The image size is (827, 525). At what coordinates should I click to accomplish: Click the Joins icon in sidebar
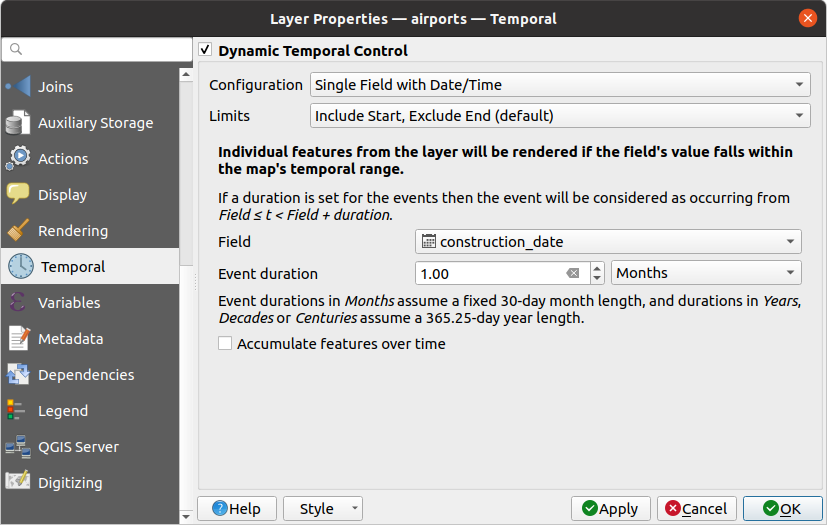click(19, 87)
